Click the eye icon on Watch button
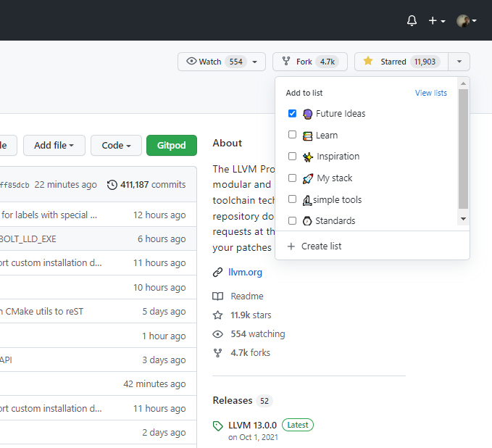 click(191, 61)
